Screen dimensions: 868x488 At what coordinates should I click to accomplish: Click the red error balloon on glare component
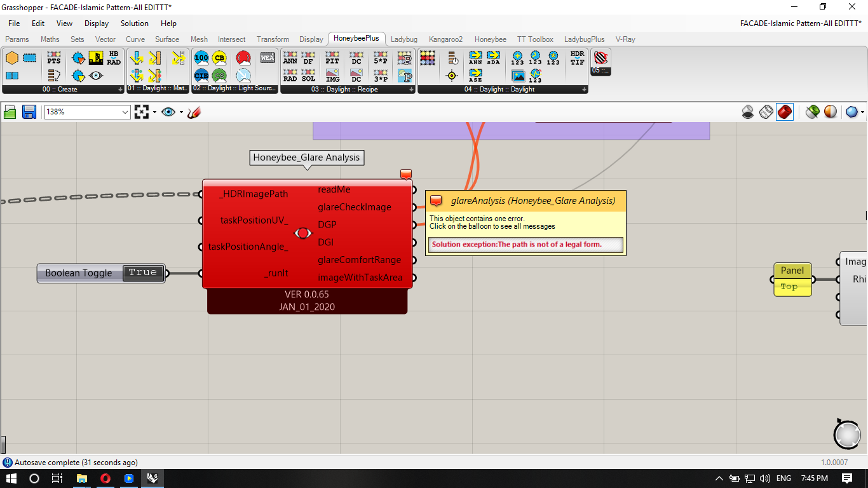[406, 173]
